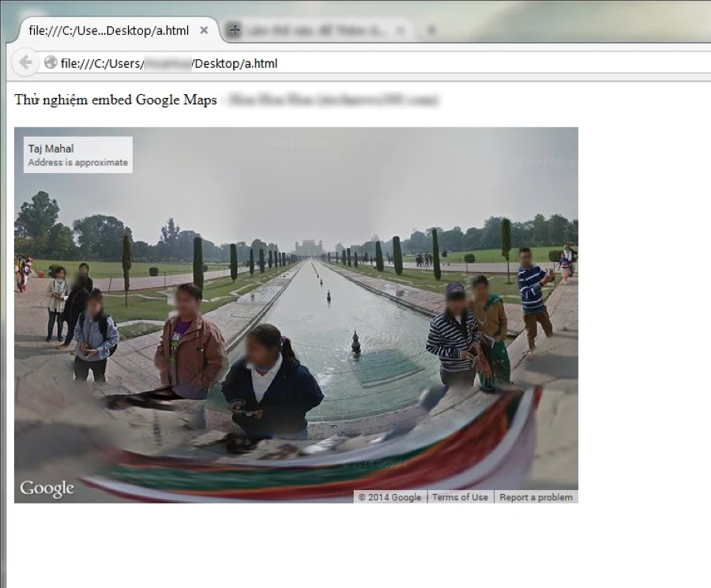Close the second background tab

pos(401,31)
